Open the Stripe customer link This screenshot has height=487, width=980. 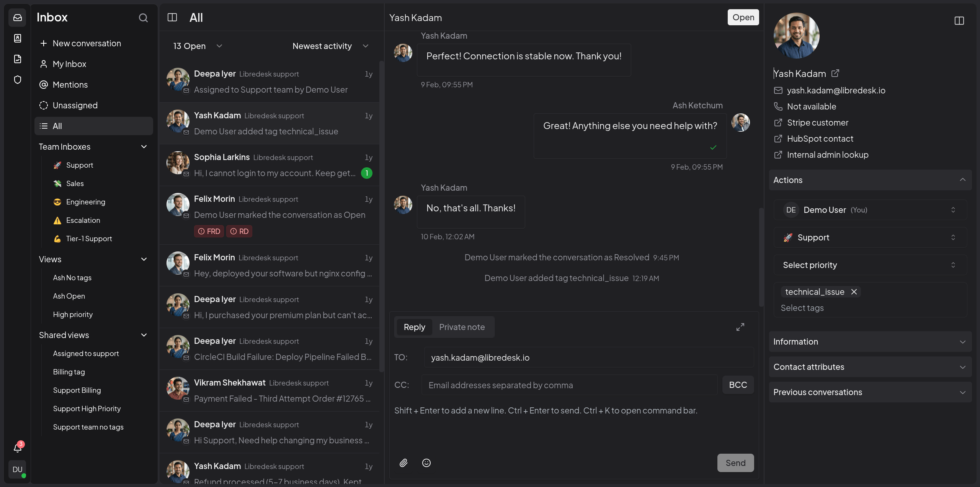[x=817, y=123]
